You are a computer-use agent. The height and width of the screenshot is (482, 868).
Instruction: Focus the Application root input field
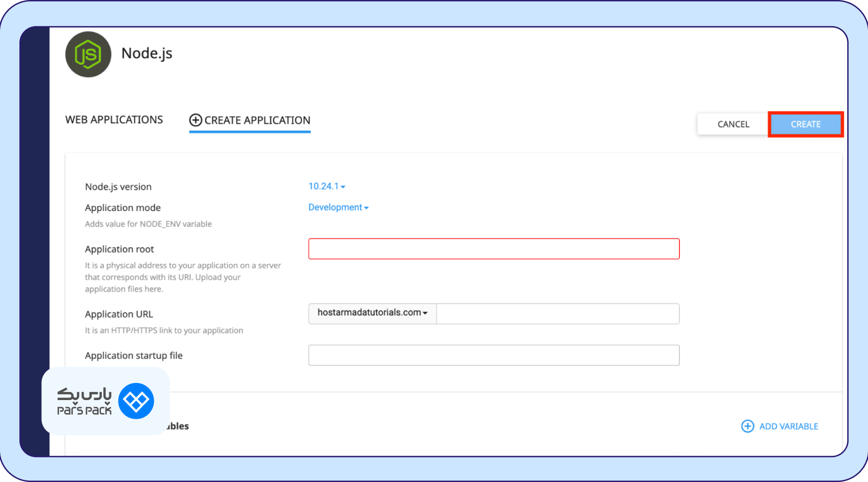click(493, 249)
